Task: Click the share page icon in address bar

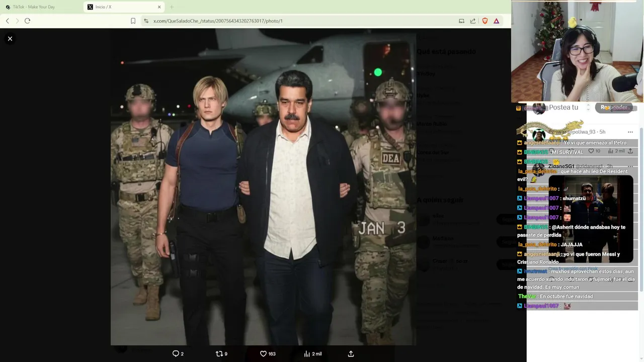Action: (473, 21)
